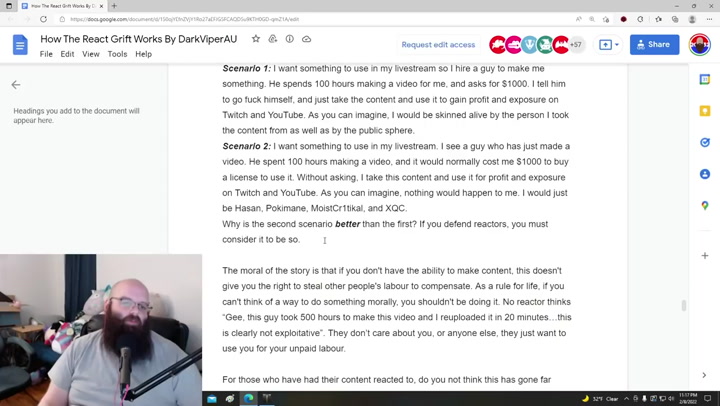Click the 'Scenario 2:' label
Viewport: 720px width, 406px height.
[247, 146]
